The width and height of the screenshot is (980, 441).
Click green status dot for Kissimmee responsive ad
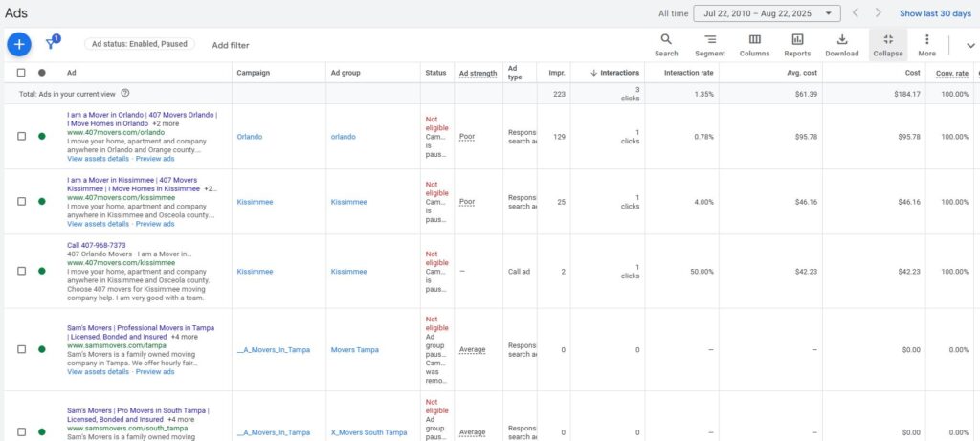point(42,201)
